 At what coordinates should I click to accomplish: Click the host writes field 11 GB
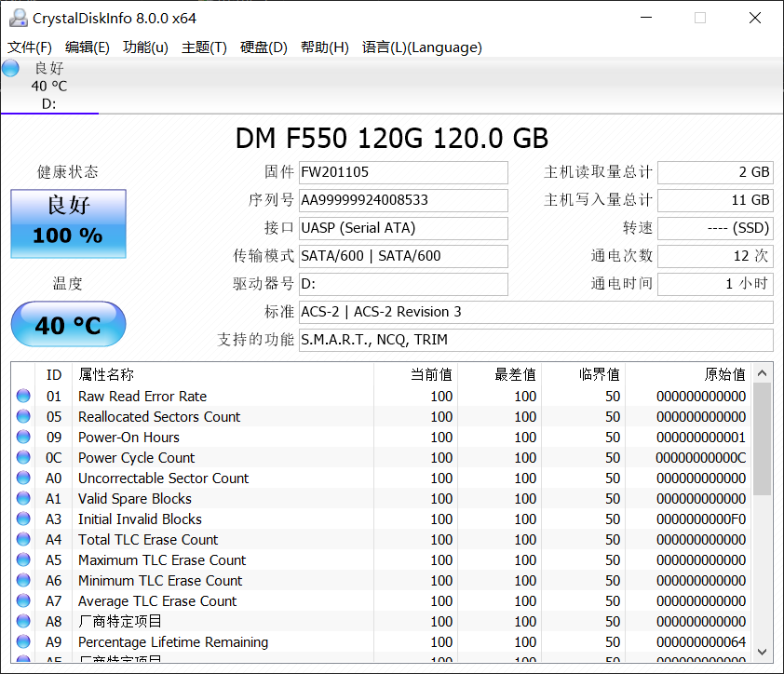click(715, 200)
